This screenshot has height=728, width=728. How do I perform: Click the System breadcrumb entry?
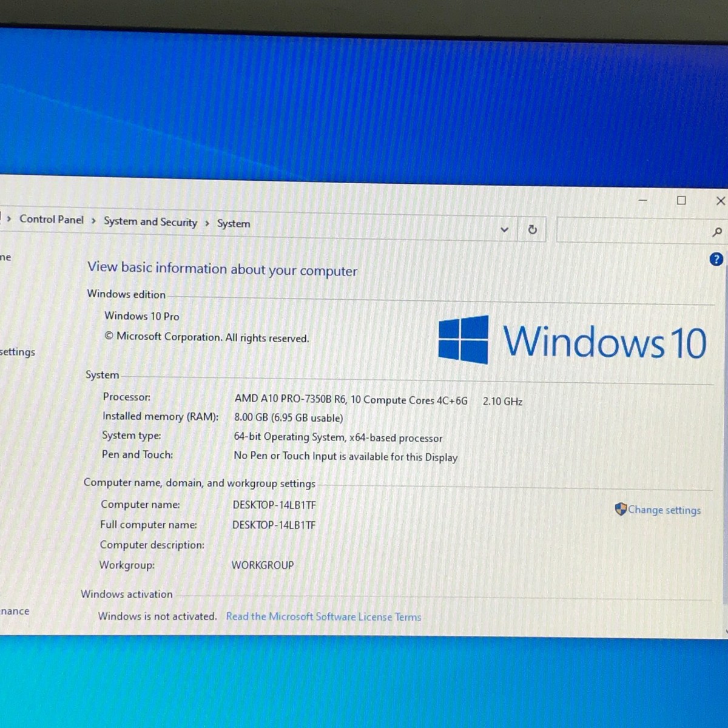[x=234, y=223]
